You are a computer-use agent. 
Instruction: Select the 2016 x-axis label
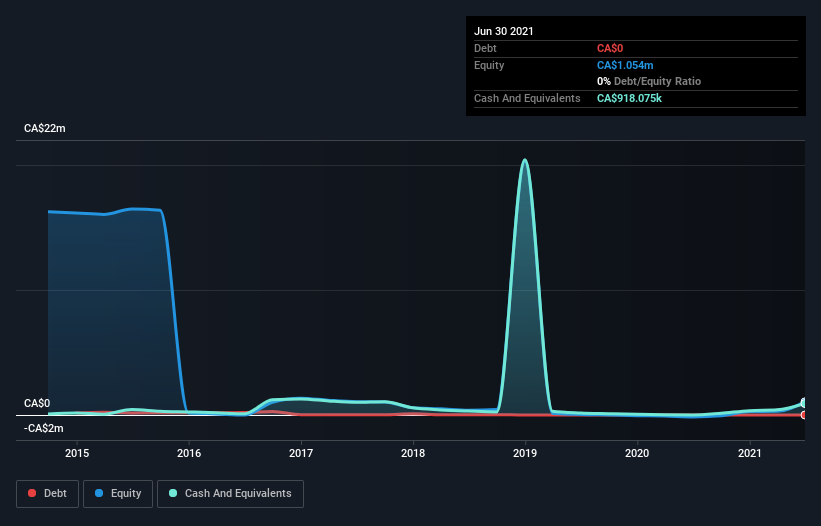point(189,453)
